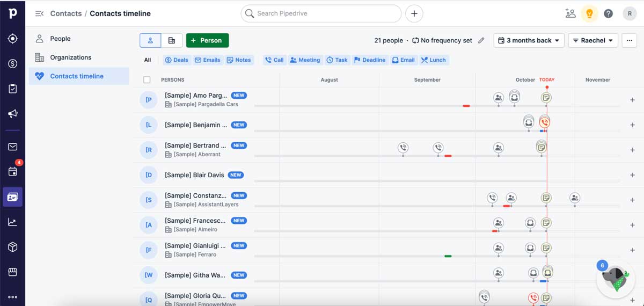Open the help question mark icon

(608, 13)
